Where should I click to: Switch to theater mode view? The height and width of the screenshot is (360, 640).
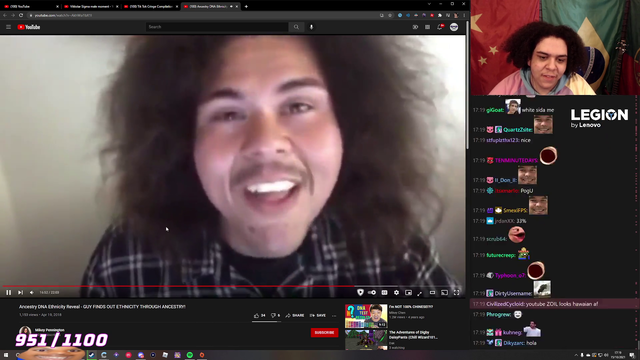[432, 292]
